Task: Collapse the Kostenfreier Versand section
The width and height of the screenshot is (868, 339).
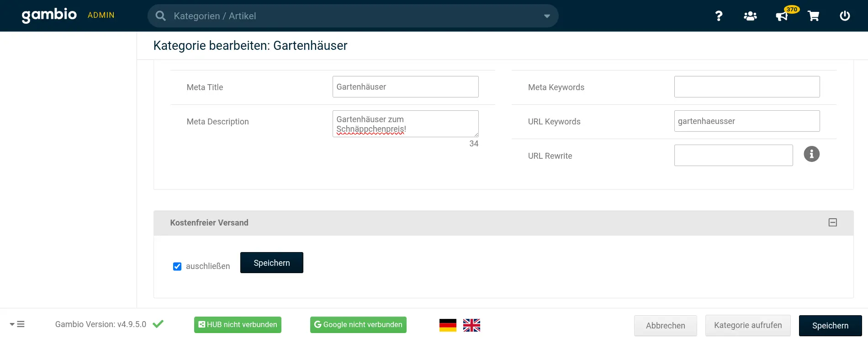Action: pos(832,222)
